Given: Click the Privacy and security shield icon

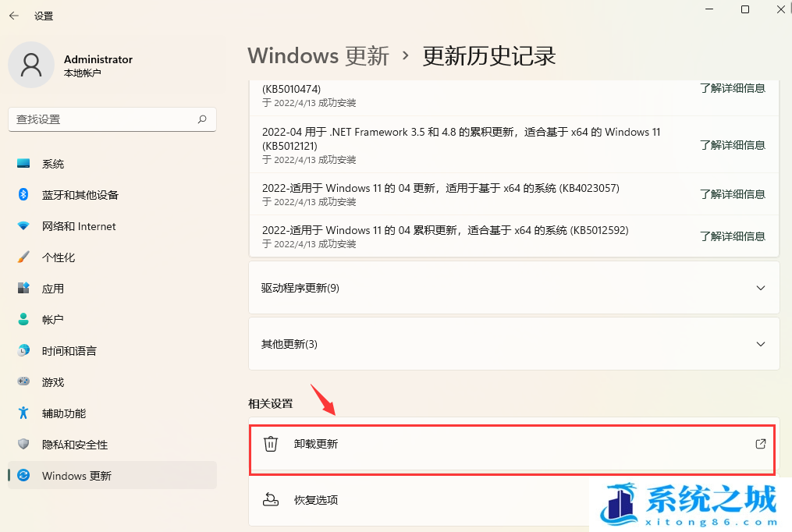Looking at the screenshot, I should (x=23, y=445).
